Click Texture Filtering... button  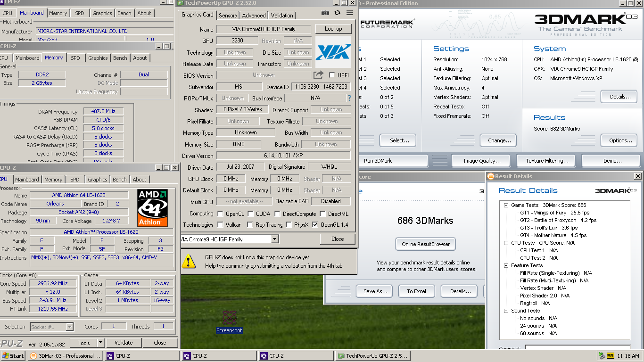click(547, 161)
